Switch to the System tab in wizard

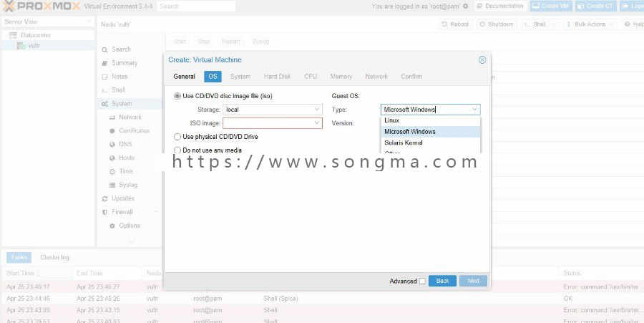coord(240,77)
